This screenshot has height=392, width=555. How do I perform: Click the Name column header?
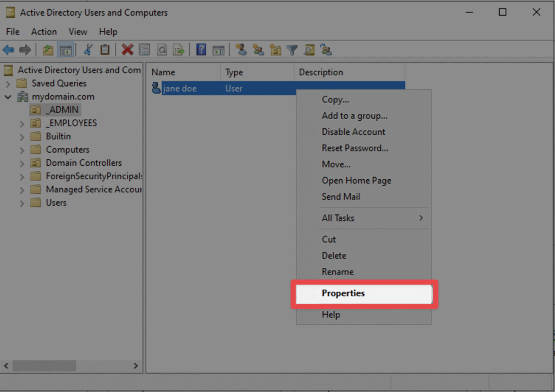(163, 73)
